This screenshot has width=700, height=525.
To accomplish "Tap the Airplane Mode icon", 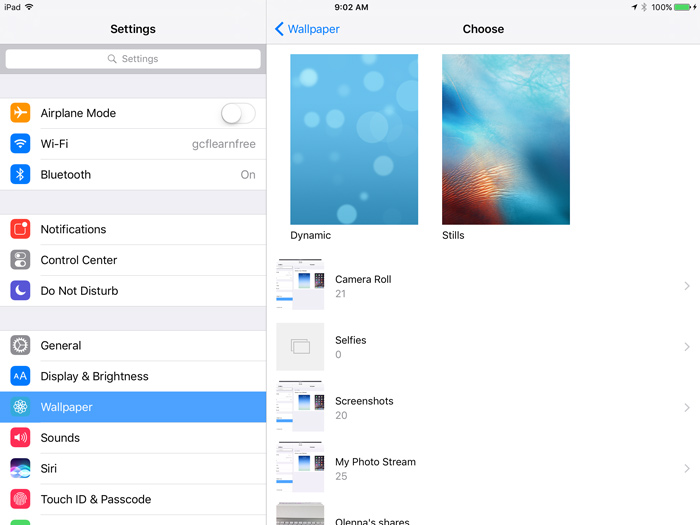I will click(20, 113).
